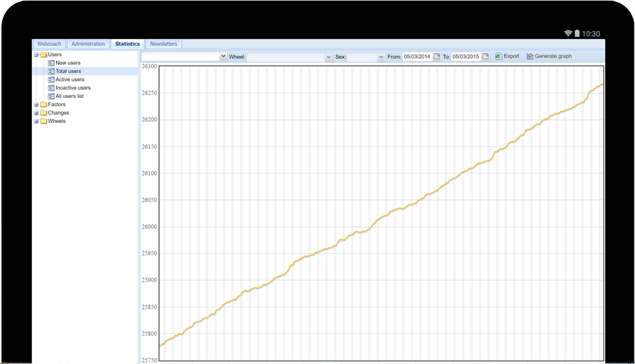Open the first unlabeled filter dropdown
This screenshot has width=635, height=364.
[x=224, y=57]
